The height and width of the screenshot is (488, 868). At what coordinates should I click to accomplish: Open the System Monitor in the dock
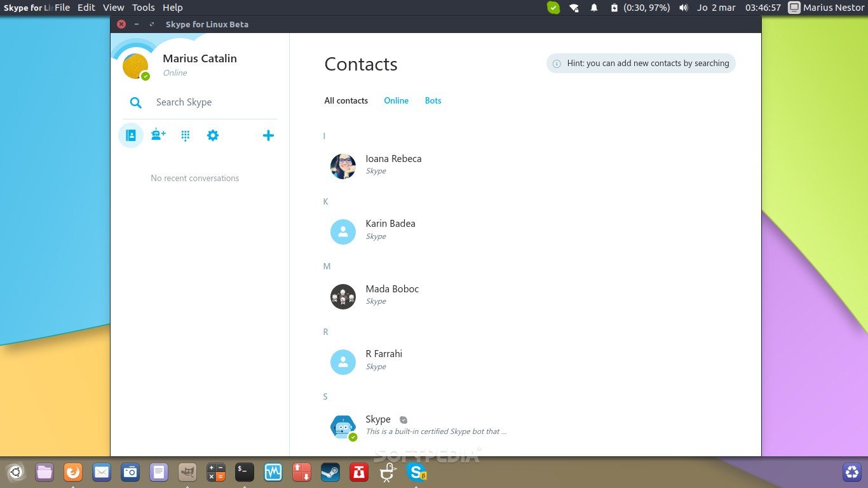(x=273, y=472)
